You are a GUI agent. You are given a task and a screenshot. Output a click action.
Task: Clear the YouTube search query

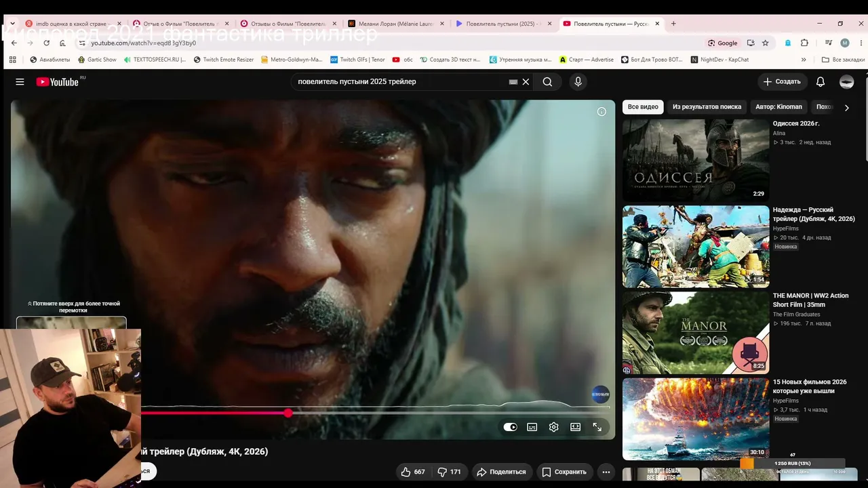(526, 82)
